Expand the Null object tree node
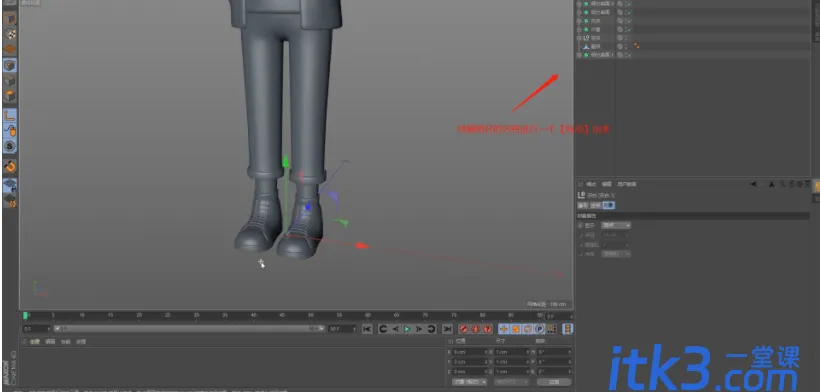820x392 pixels. tap(579, 38)
